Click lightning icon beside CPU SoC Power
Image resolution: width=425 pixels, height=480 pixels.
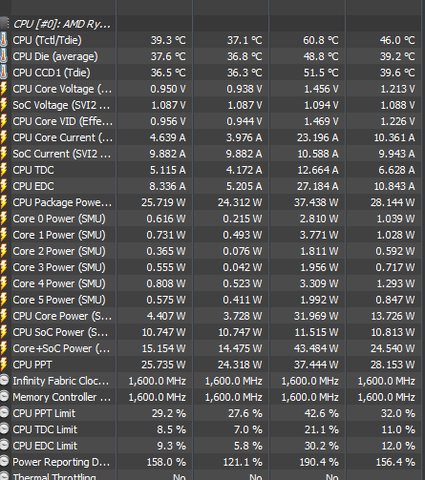(4, 332)
